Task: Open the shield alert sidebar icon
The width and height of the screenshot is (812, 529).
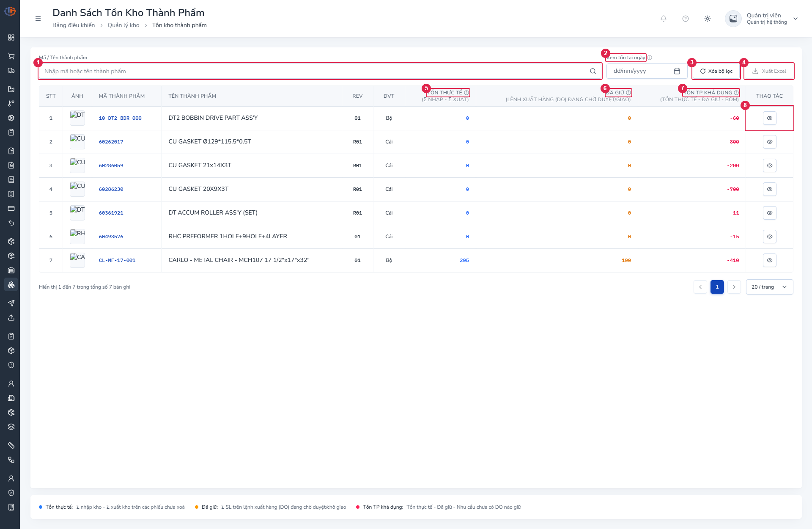Action: [11, 365]
